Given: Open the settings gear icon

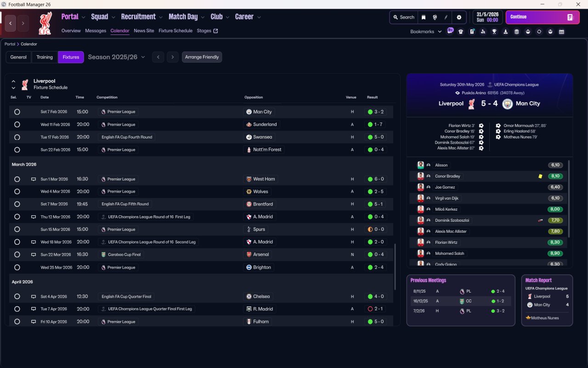Looking at the screenshot, I should click(458, 17).
